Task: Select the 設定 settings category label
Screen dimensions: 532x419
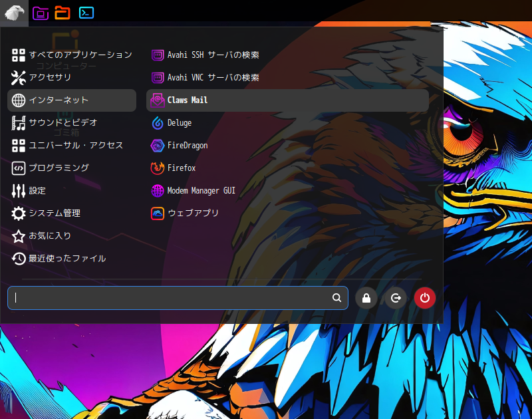Action: coord(37,191)
